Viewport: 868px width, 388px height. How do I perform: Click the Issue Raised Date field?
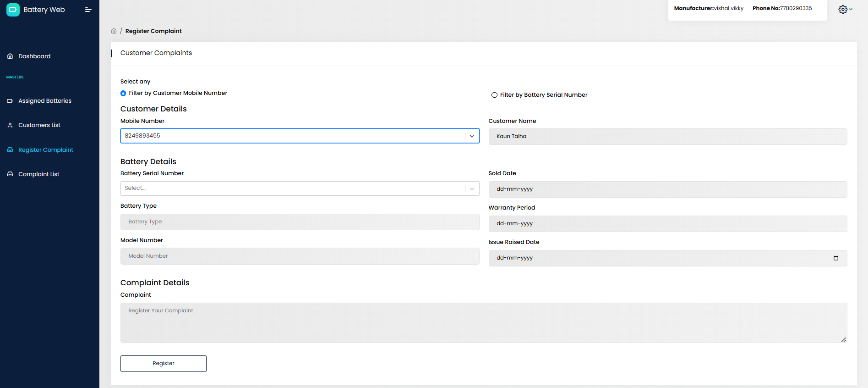[660, 258]
